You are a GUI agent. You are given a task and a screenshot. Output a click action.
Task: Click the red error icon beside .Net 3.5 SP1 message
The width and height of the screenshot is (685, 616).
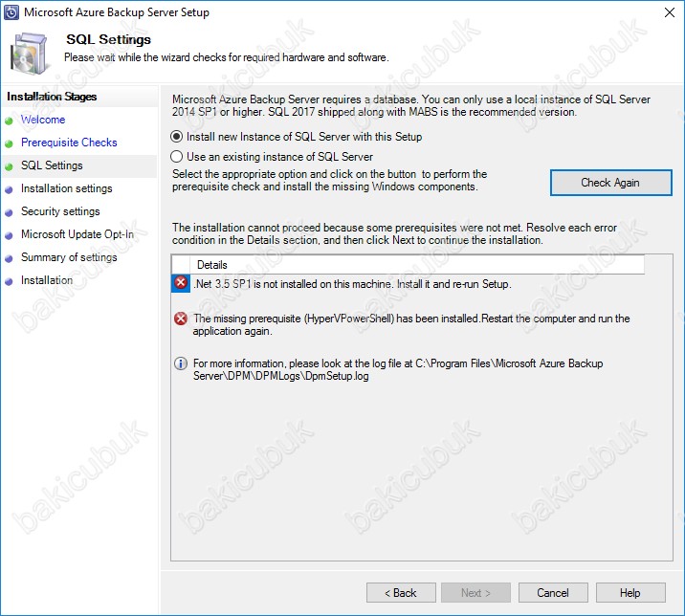click(x=181, y=283)
